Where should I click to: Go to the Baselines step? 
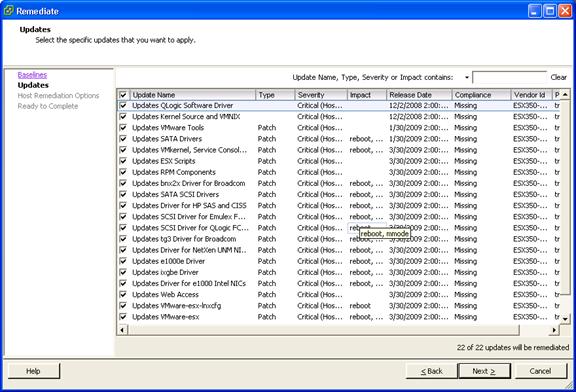tap(32, 75)
